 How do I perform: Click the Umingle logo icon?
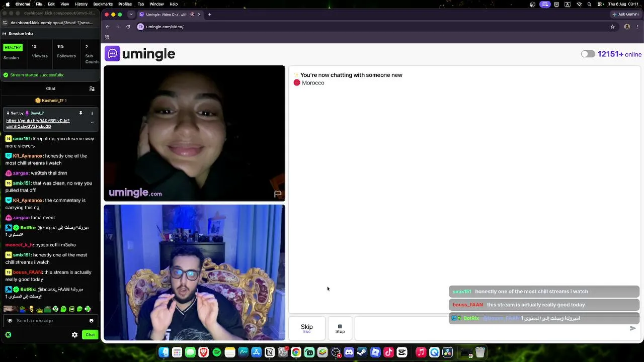click(x=113, y=53)
